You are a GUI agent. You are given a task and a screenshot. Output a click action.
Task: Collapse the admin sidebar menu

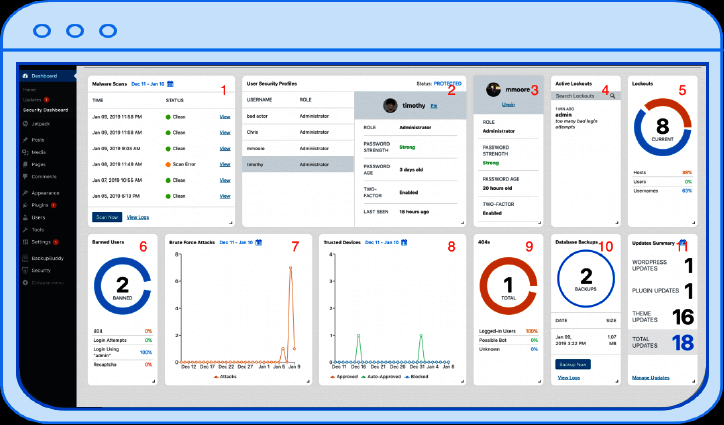click(x=43, y=283)
